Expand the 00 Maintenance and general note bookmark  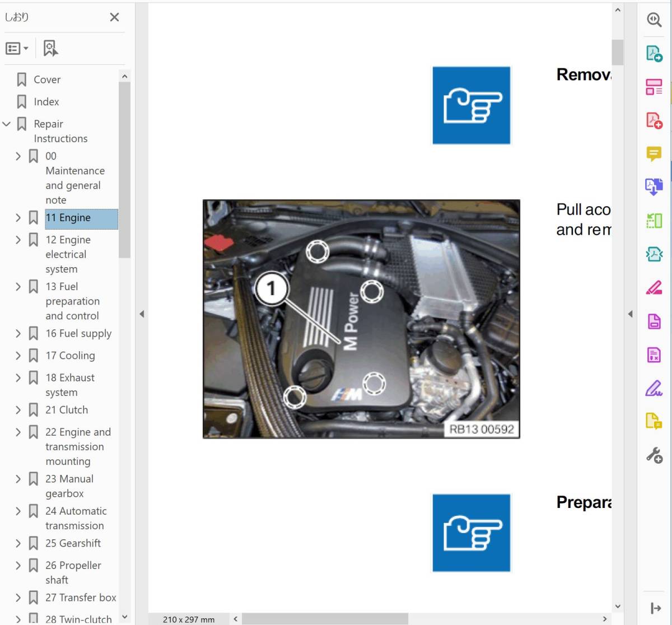pyautogui.click(x=18, y=156)
